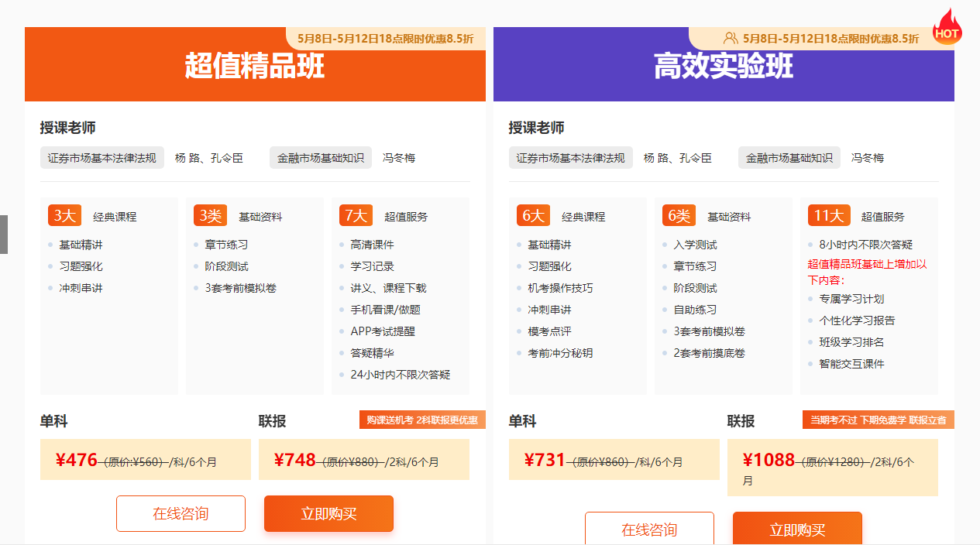Select the 金融市场基础知识 tag in 超值精品班
The image size is (980, 545).
(321, 157)
